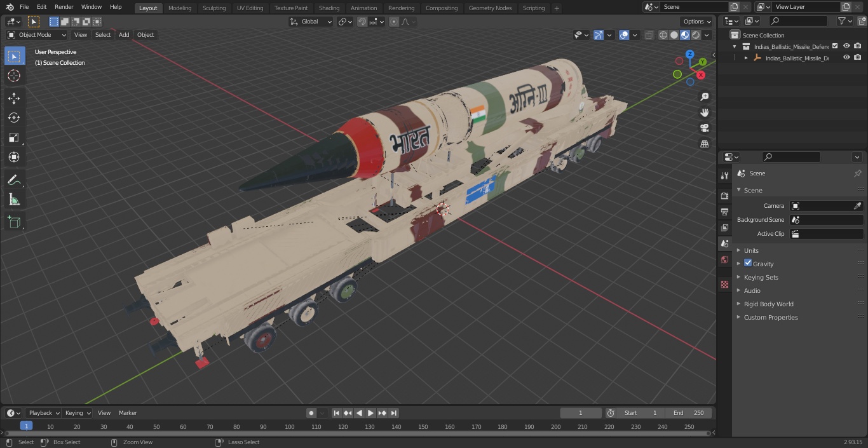Click the End frame value field
868x448 pixels.
pos(688,413)
